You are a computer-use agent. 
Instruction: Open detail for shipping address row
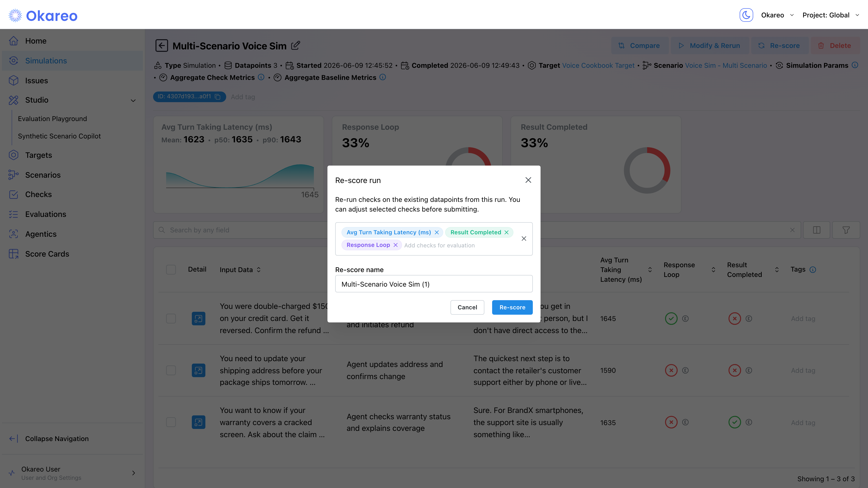click(198, 370)
